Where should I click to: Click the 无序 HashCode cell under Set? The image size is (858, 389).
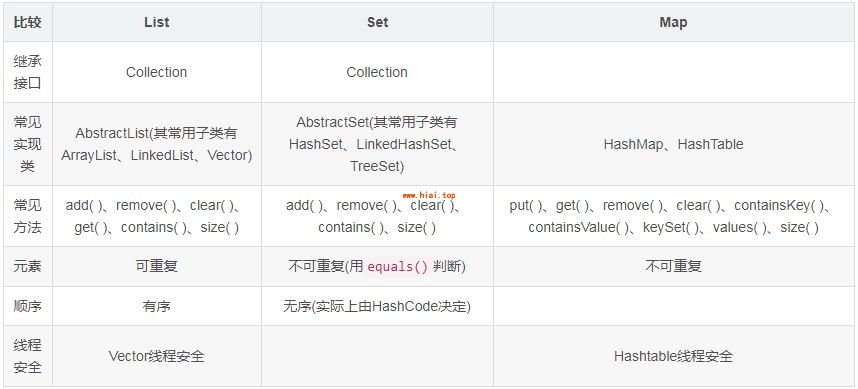pos(377,306)
